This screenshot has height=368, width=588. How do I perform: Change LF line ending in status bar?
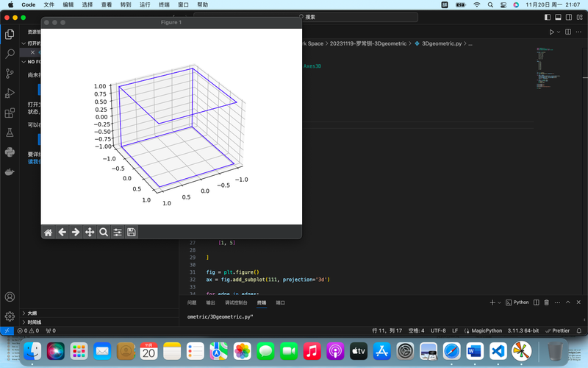point(455,330)
